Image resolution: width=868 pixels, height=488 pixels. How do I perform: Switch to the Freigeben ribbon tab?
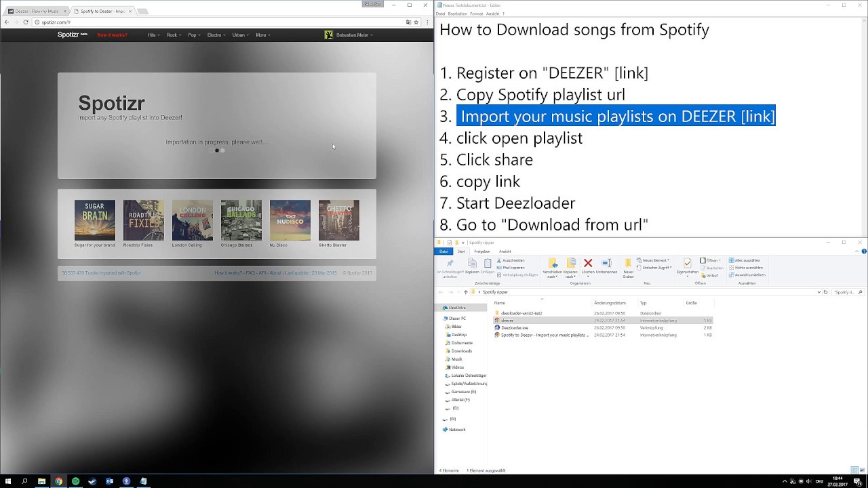click(x=482, y=251)
